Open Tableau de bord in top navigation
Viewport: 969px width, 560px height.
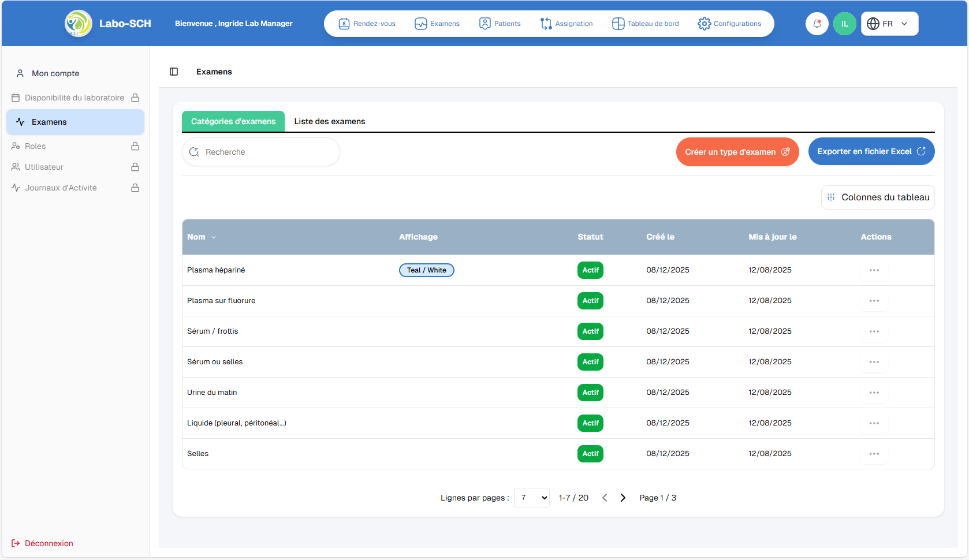pyautogui.click(x=645, y=24)
